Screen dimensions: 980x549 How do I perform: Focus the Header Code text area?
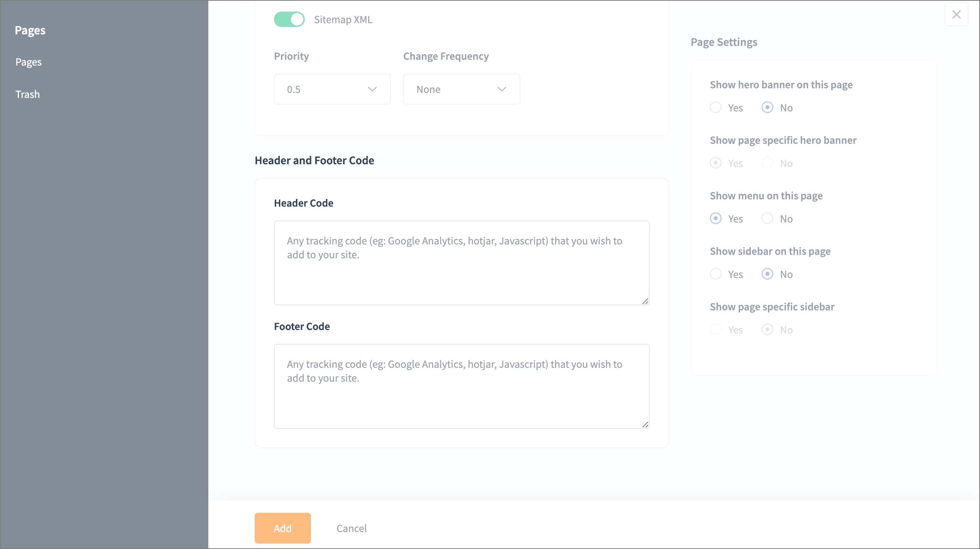point(461,263)
